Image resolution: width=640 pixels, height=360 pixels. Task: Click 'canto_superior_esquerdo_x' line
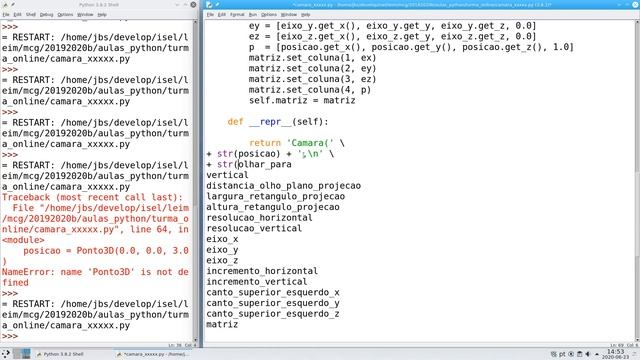(273, 292)
